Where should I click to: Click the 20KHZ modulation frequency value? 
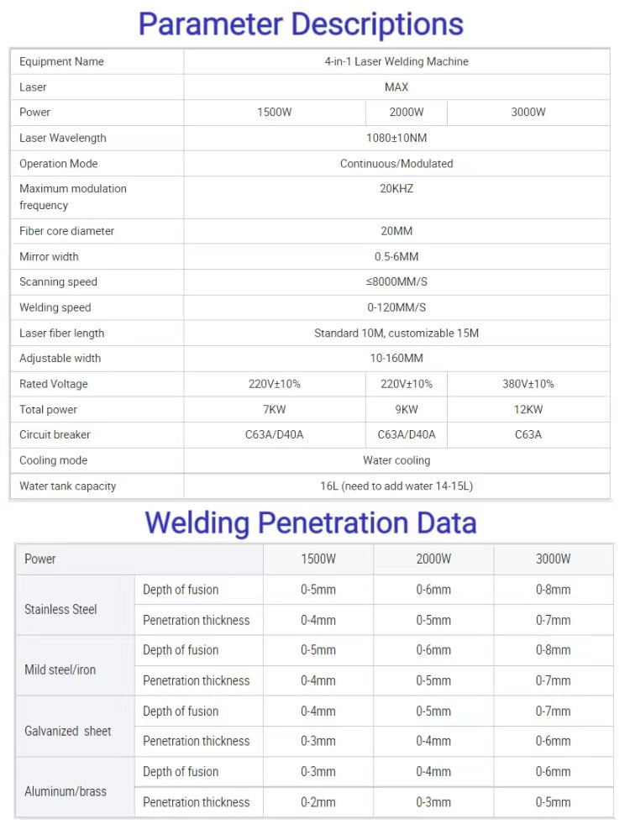[396, 189]
